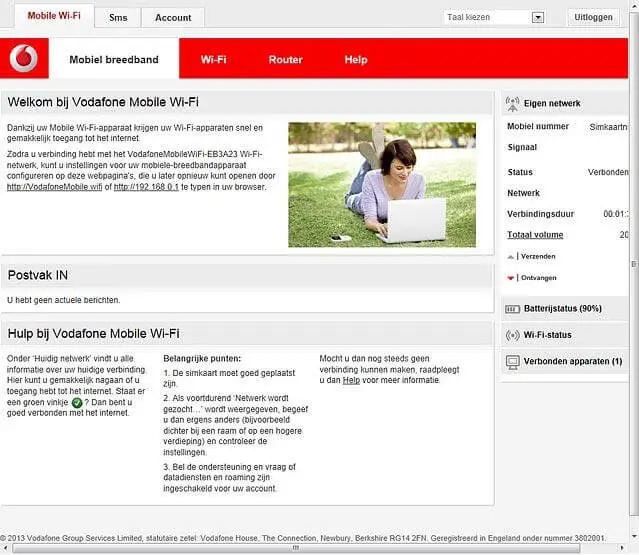Viewport: 639px width, 555px height.
Task: Click the green checkmark icon in help text
Action: 77,403
